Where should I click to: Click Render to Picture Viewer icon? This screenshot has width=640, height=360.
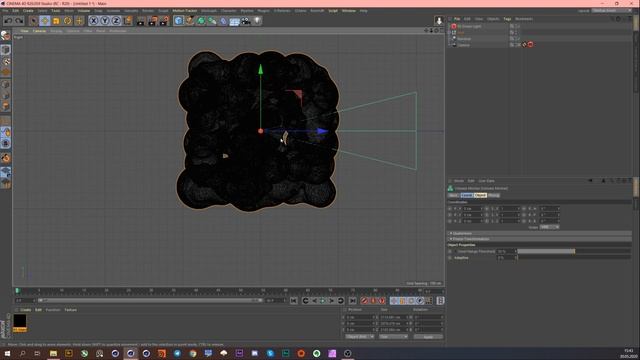pos(152,20)
